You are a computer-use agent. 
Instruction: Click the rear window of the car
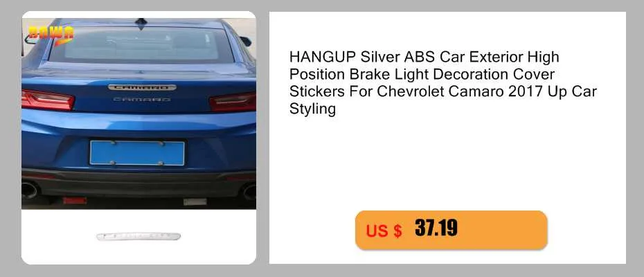(x=140, y=45)
